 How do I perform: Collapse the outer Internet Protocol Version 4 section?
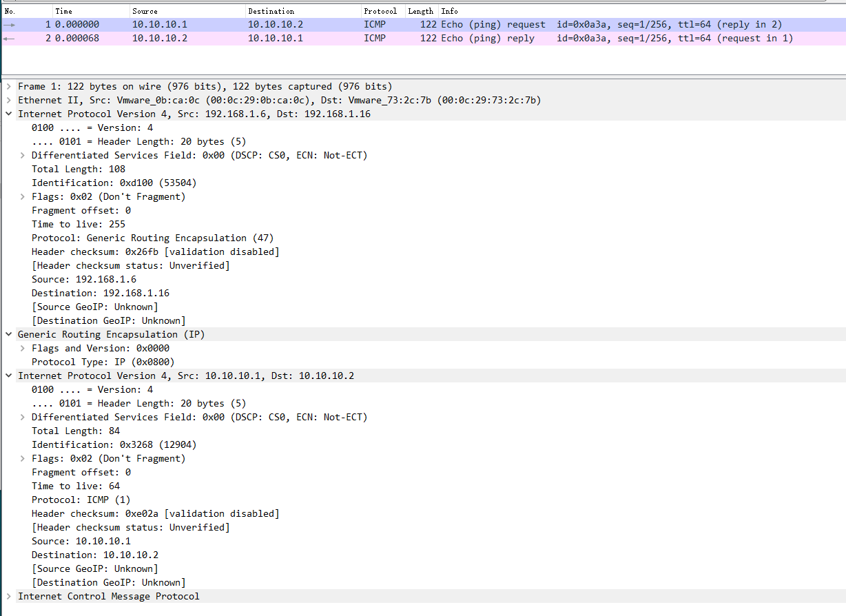coord(8,114)
